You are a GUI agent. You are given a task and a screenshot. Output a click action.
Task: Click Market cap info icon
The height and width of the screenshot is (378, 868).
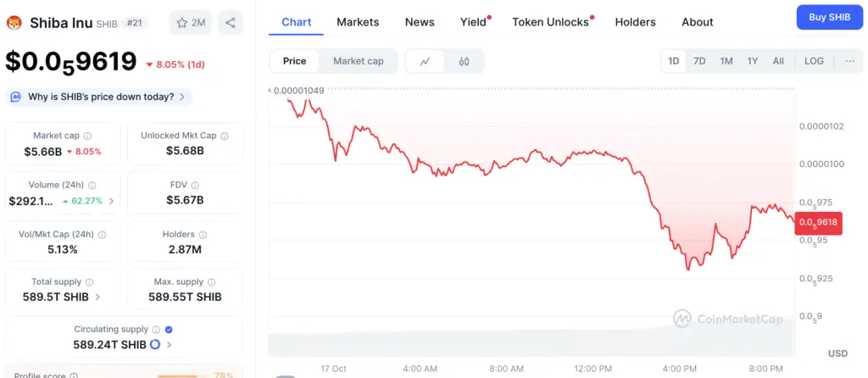click(x=88, y=136)
